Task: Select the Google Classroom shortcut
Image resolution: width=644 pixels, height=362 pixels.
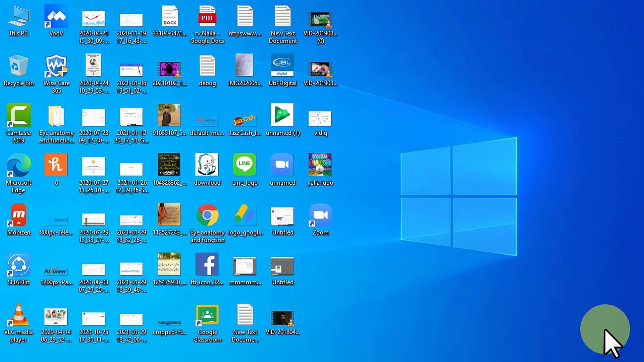Action: 207,315
